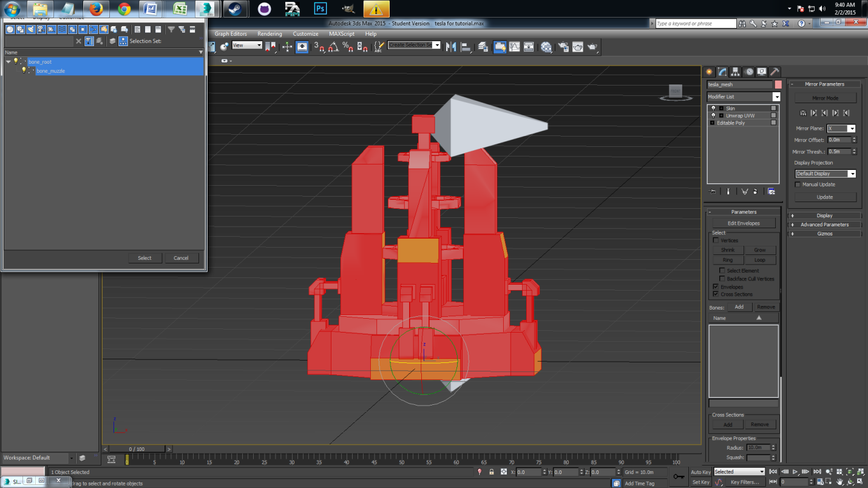Screen dimensions: 868x488
Task: Click the tesla_mesh object color swatch
Action: pos(778,85)
